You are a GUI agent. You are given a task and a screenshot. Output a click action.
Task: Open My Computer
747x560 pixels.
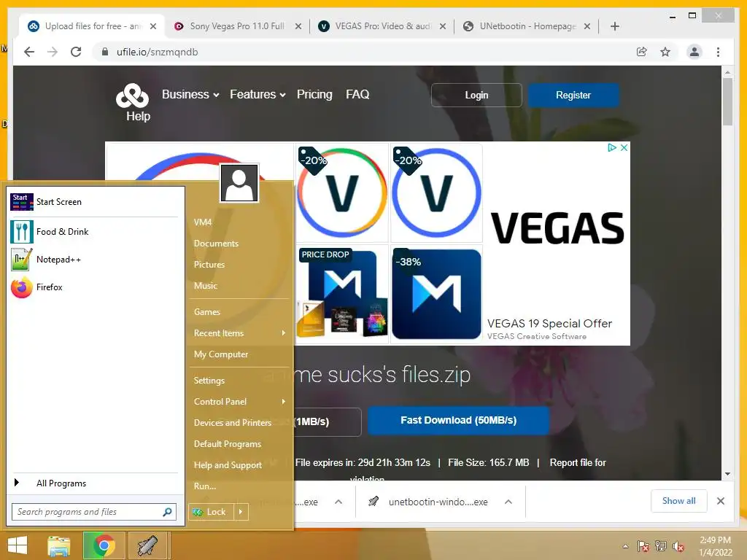221,354
